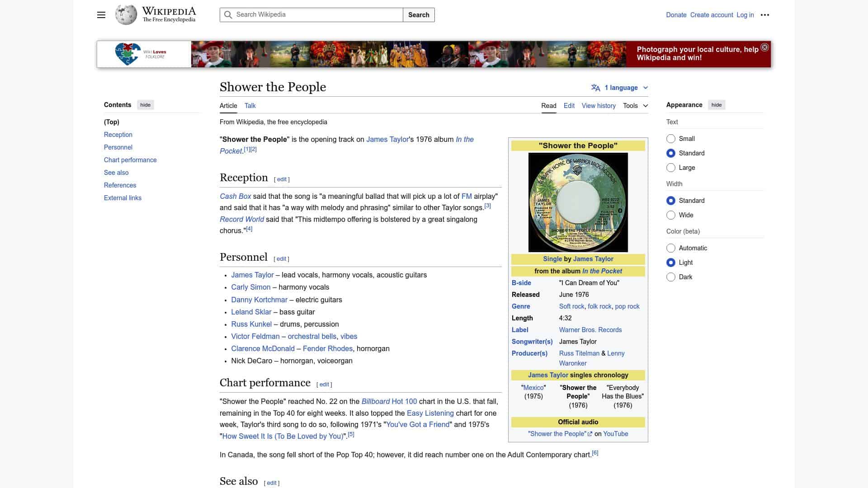Close the Wiki Loves Folklore banner

point(764,47)
